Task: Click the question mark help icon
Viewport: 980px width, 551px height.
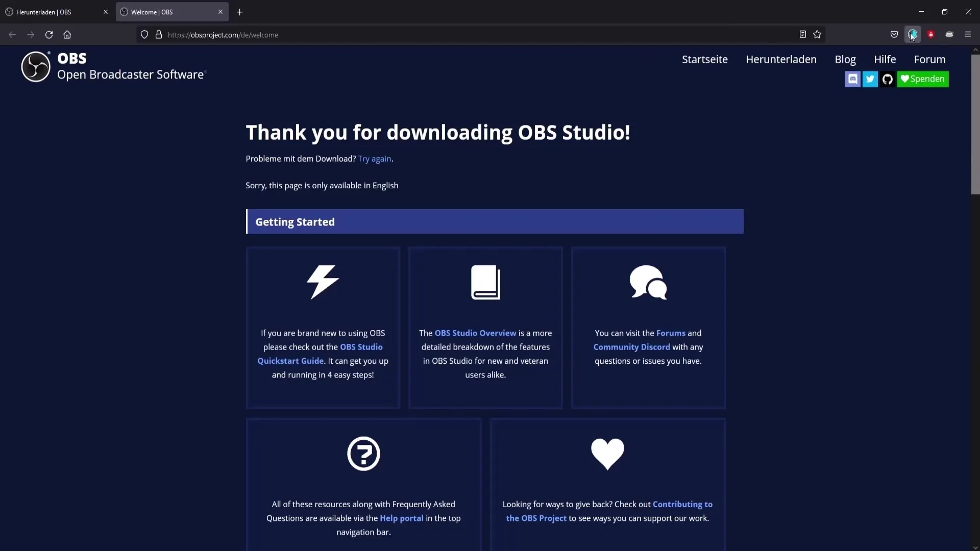Action: click(363, 454)
